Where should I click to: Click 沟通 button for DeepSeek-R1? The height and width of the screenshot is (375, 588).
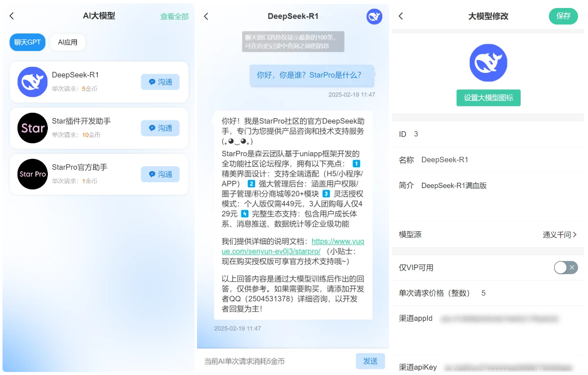[x=160, y=82]
